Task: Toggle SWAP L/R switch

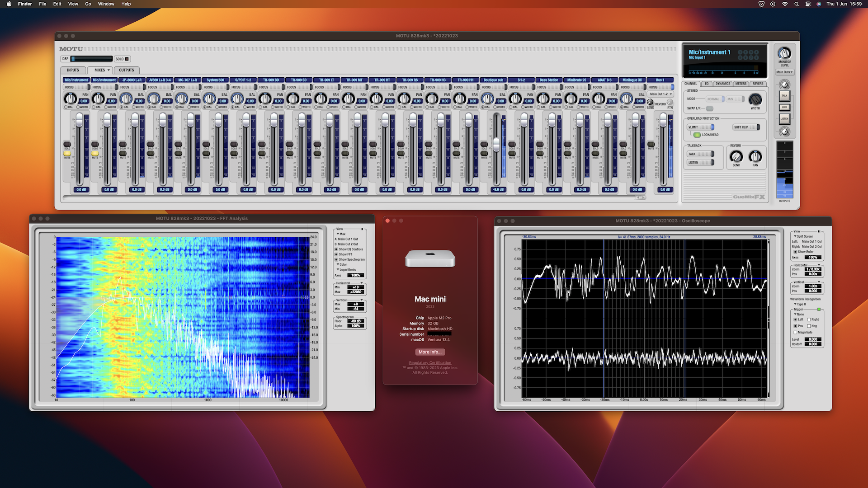Action: coord(710,108)
